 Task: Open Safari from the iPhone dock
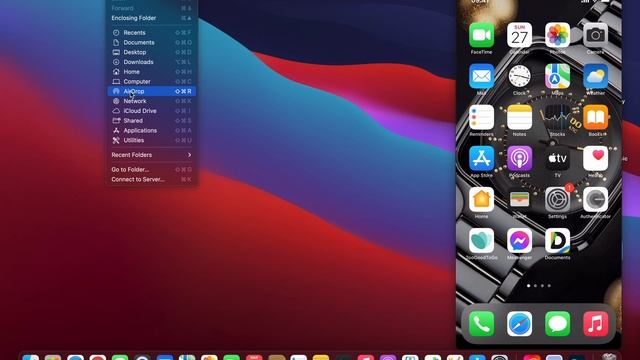519,324
